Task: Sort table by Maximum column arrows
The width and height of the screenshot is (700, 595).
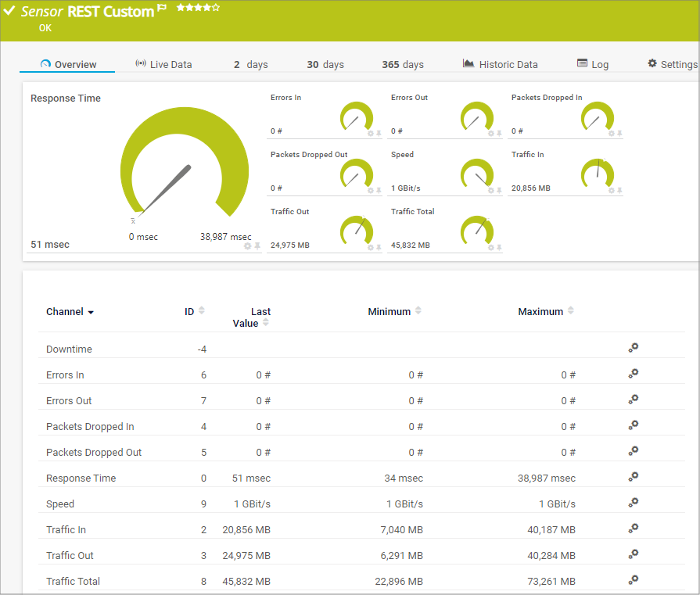Action: (571, 311)
